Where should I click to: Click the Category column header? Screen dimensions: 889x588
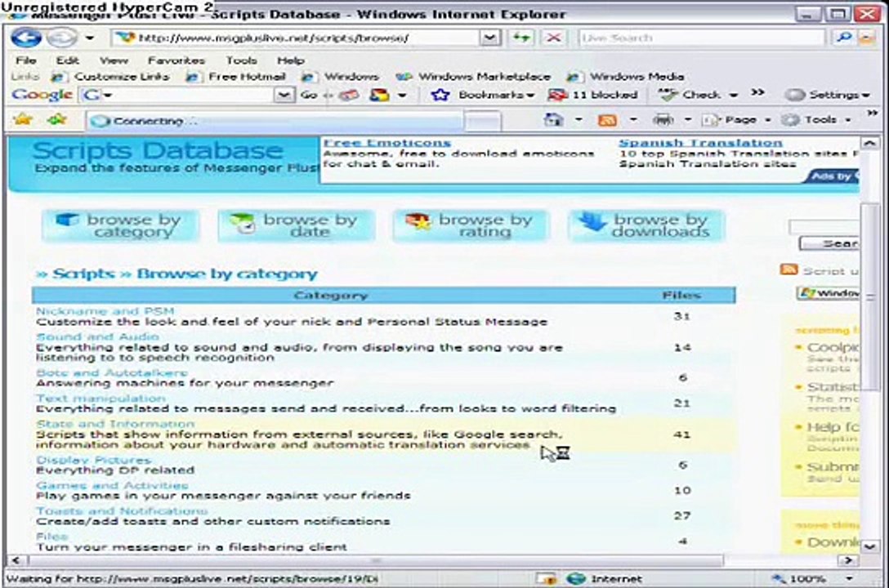pos(331,295)
